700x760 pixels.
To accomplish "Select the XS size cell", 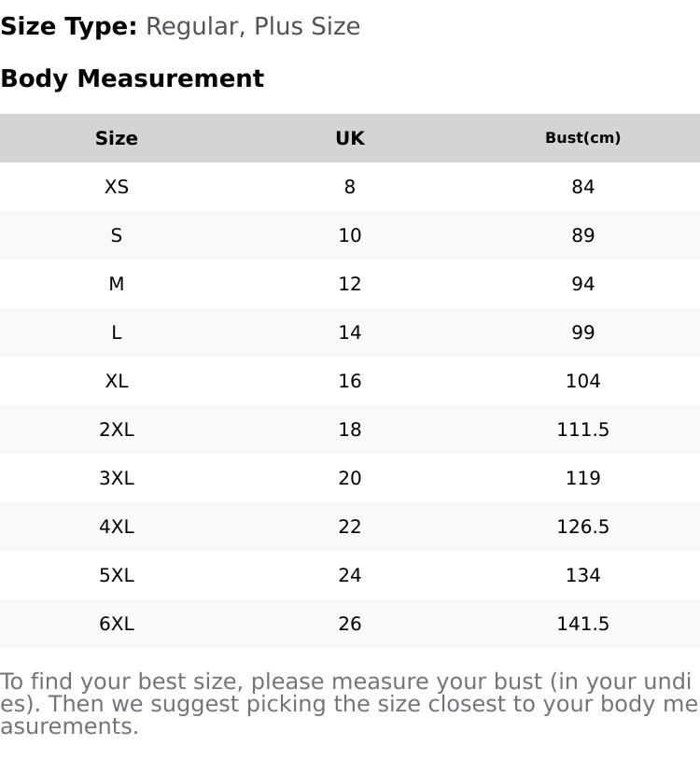I will (117, 187).
